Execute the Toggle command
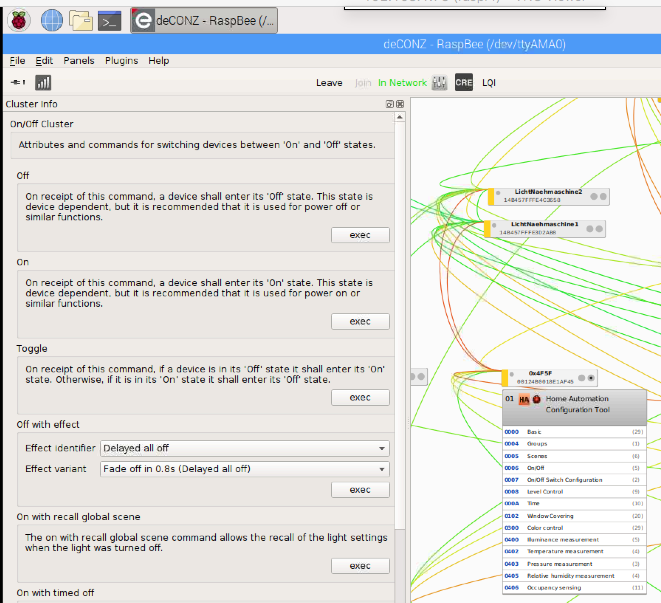The image size is (661, 603). pos(360,397)
